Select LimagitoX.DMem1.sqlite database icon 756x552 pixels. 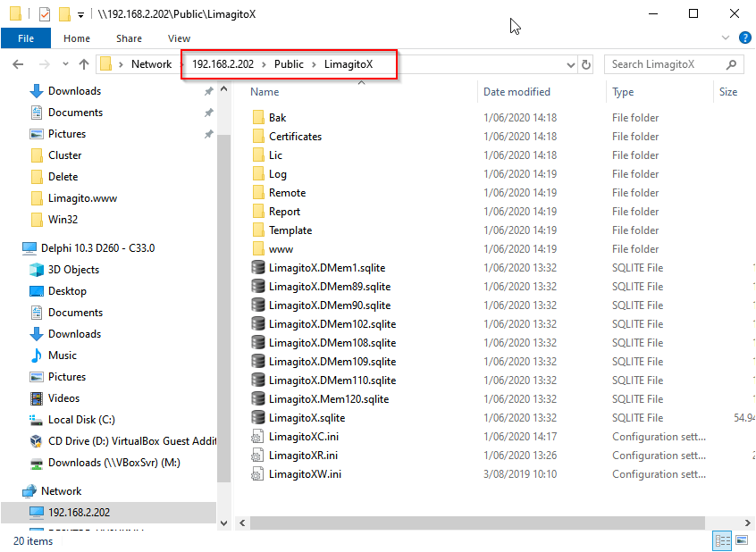click(x=258, y=268)
